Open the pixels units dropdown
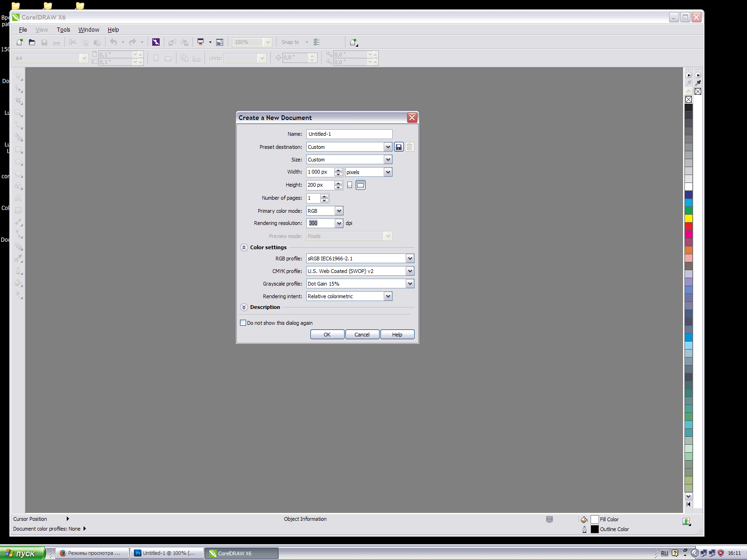747x560 pixels. tap(388, 172)
